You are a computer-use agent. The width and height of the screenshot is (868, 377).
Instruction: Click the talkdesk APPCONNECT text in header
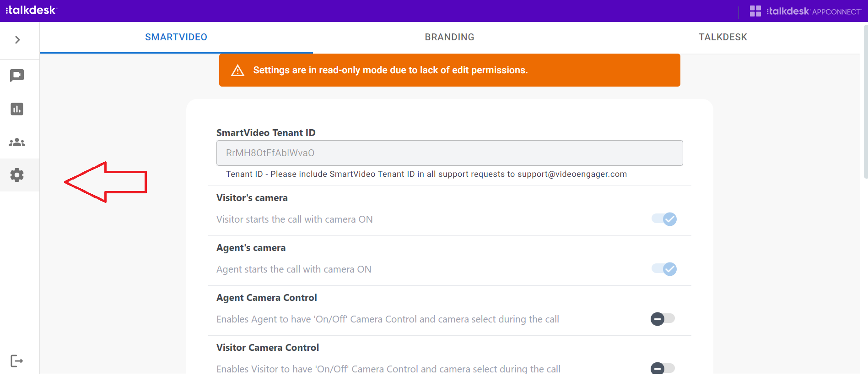click(x=814, y=11)
